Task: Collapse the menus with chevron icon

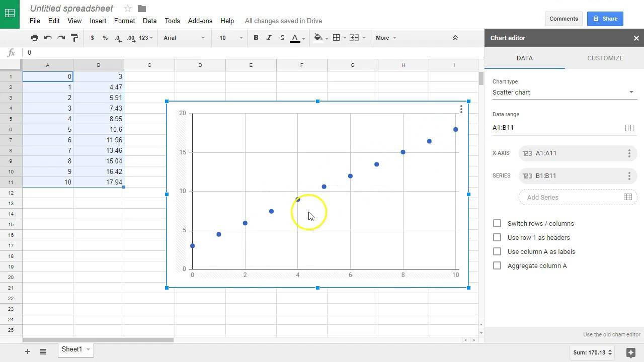Action: tap(455, 38)
